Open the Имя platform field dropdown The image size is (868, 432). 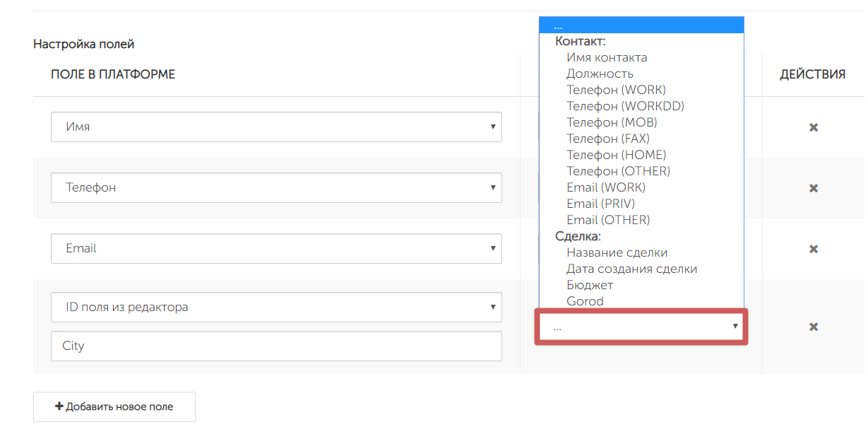(x=276, y=127)
